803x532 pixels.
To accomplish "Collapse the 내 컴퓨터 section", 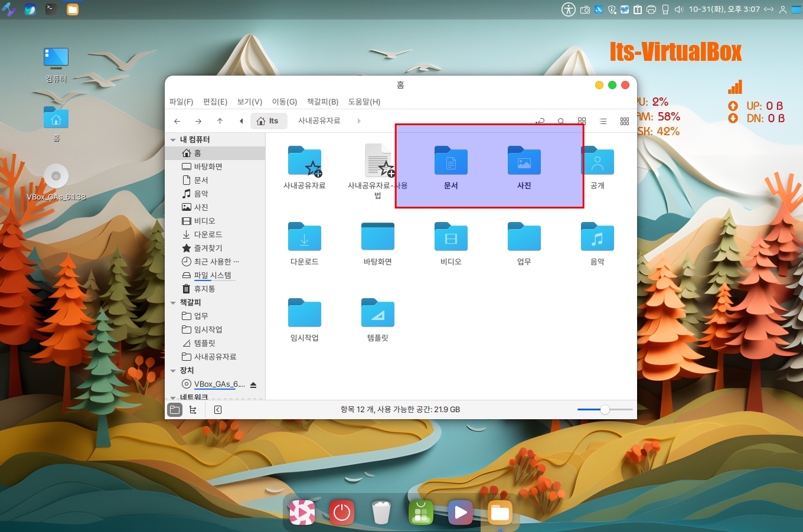I will point(173,140).
